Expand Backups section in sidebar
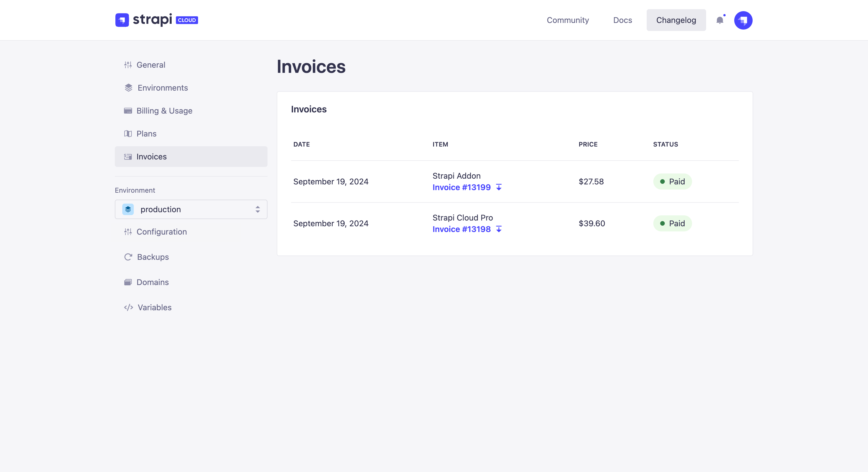 [x=152, y=256]
